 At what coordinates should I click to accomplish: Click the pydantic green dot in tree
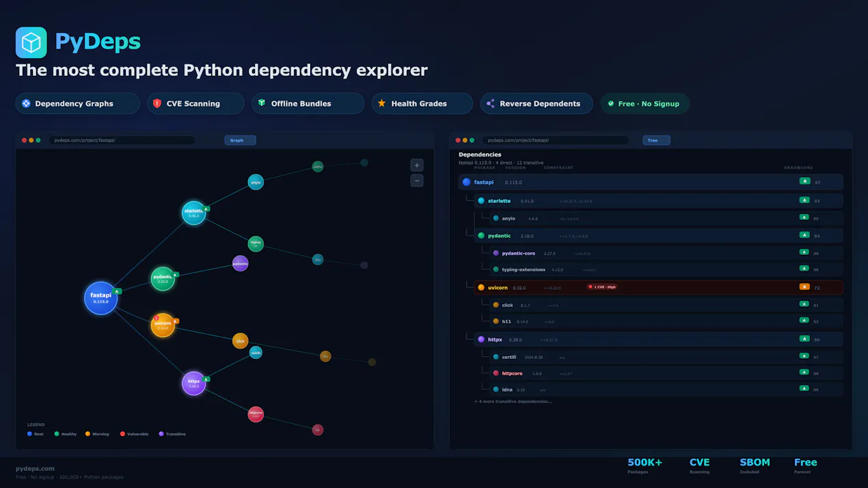481,235
